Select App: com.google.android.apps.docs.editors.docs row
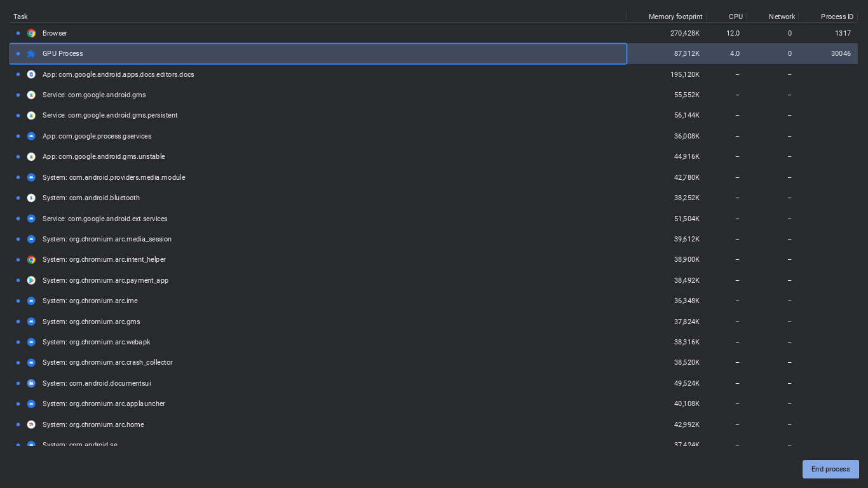This screenshot has height=488, width=868. pyautogui.click(x=433, y=74)
